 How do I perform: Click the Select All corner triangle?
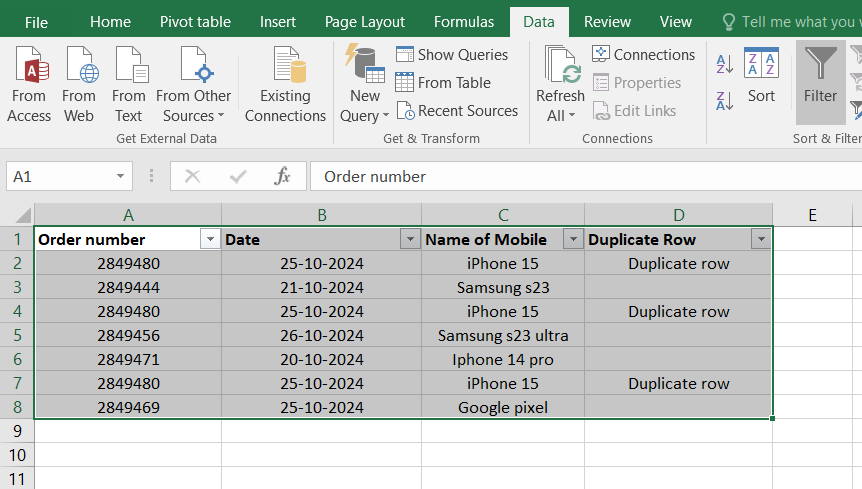point(23,214)
